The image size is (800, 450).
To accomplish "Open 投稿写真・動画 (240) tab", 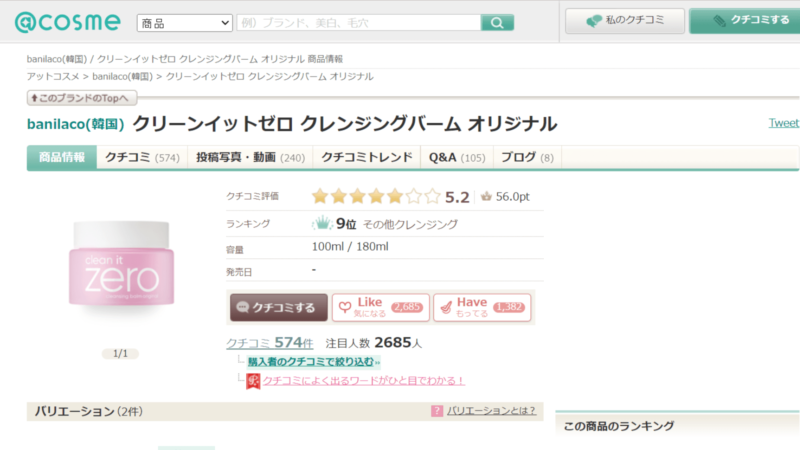I will pos(251,157).
